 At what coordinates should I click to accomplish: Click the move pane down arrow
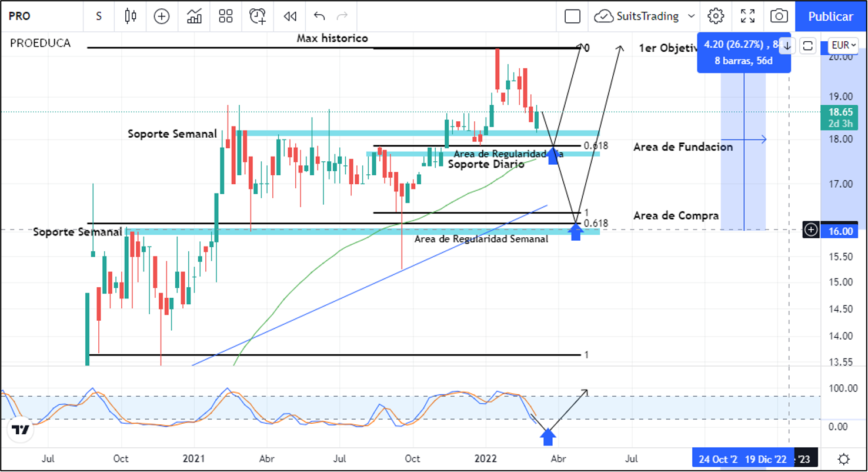click(787, 45)
